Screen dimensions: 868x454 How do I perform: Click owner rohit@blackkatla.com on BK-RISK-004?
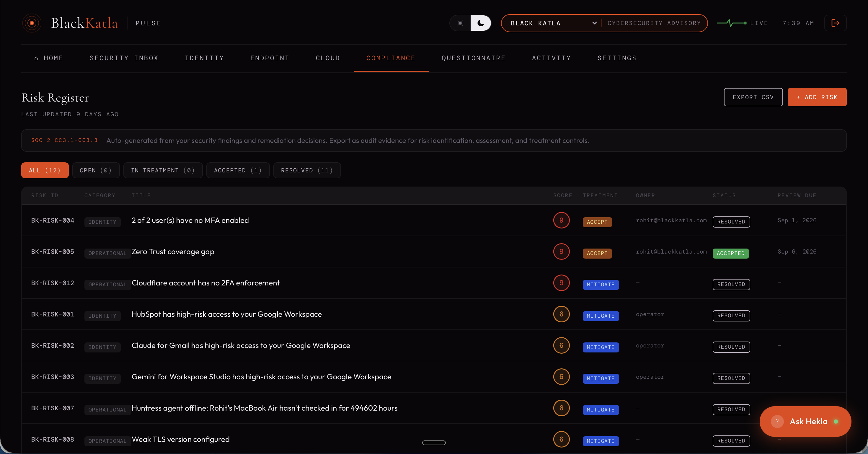coord(671,220)
